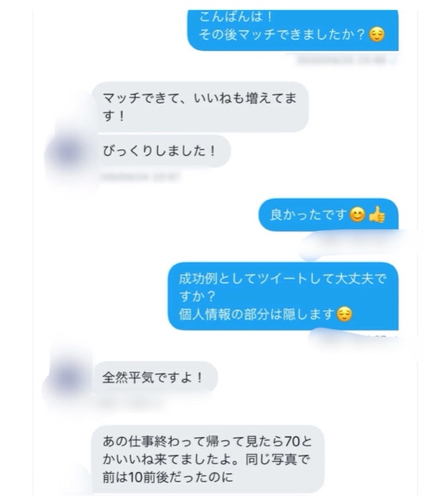Click the blurred timestamp under こんばんは! bubble

pyautogui.click(x=345, y=59)
